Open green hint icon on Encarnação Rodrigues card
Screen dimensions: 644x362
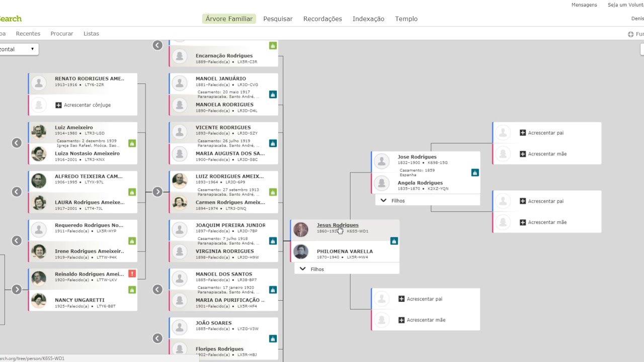coord(273,46)
